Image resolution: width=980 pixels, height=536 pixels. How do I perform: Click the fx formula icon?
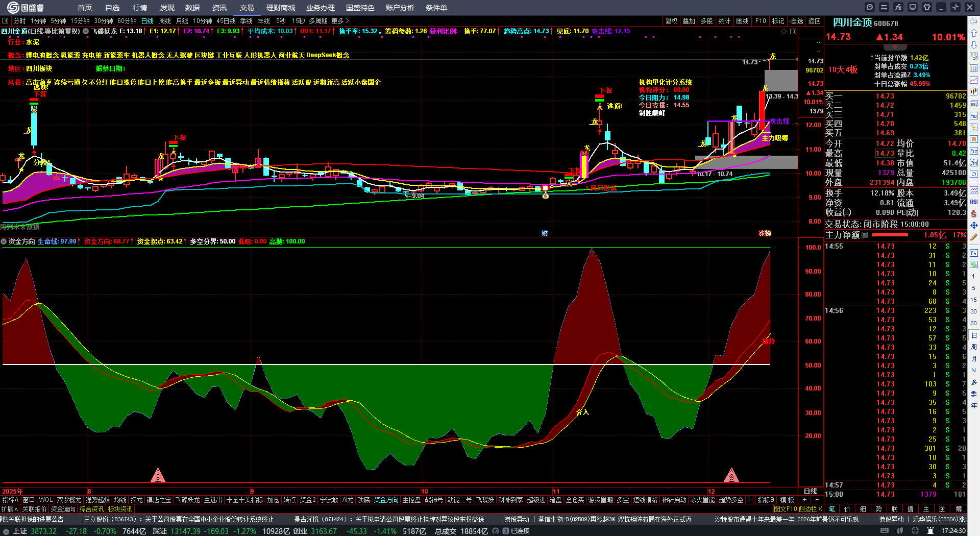tap(898, 7)
